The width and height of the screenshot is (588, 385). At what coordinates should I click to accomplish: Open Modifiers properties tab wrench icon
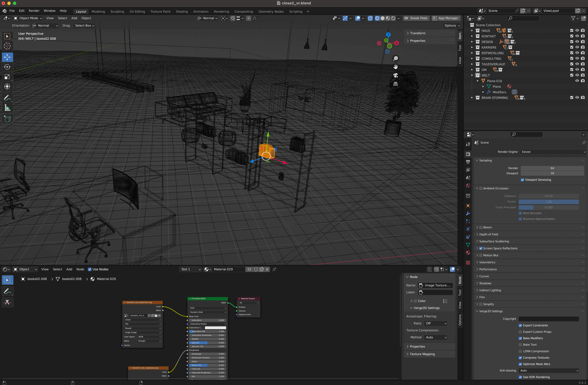[468, 213]
